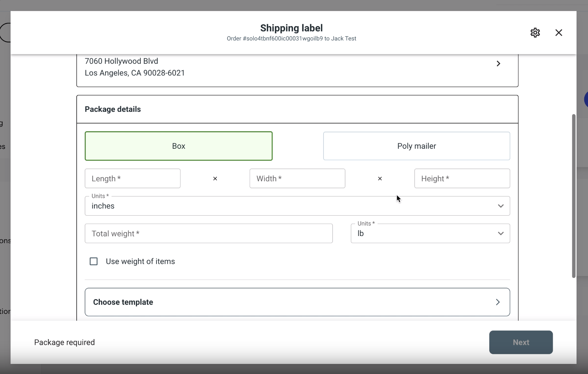This screenshot has height=374, width=588.
Task: Open Choose template via its arrow
Action: [x=498, y=302]
